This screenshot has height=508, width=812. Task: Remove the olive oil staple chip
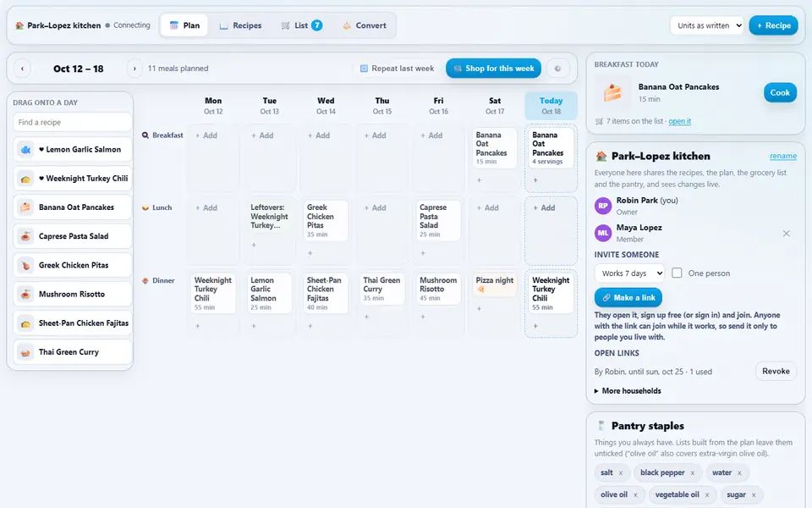[x=635, y=494]
